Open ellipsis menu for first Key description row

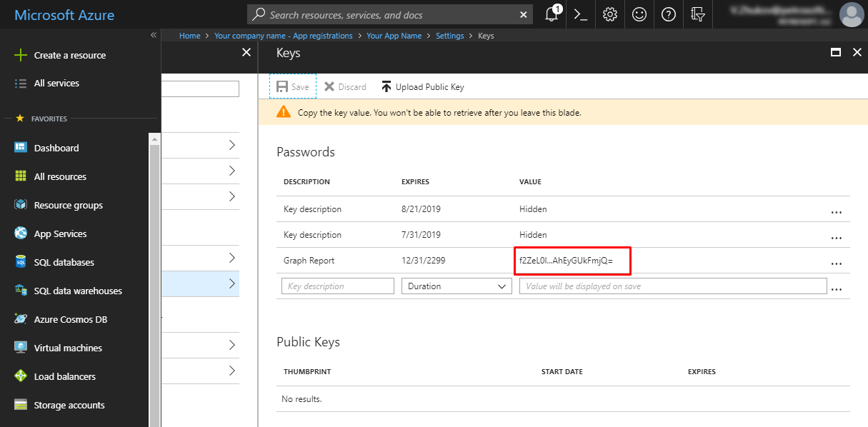click(837, 211)
